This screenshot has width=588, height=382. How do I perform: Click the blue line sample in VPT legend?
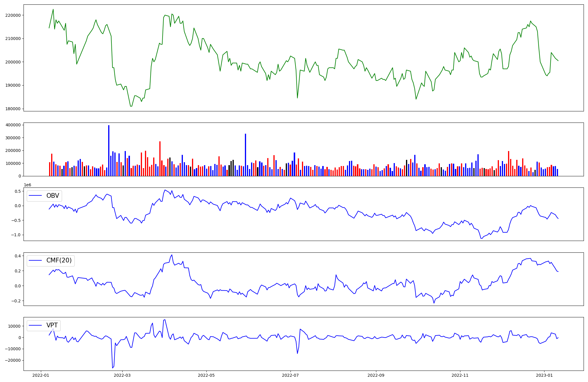(x=35, y=325)
